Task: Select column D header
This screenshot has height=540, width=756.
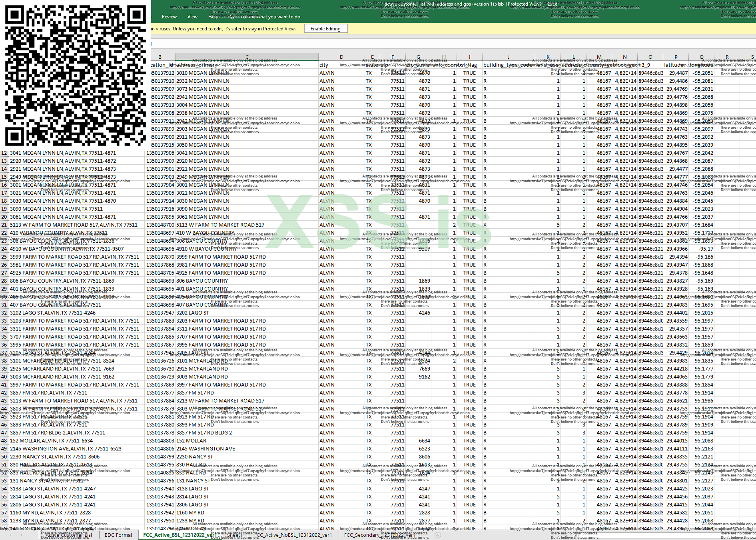Action: tap(341, 57)
